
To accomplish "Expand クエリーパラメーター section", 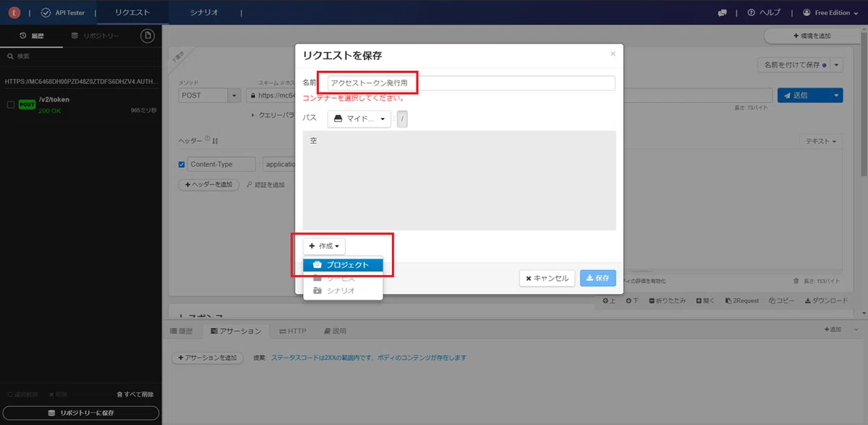I will pos(272,115).
